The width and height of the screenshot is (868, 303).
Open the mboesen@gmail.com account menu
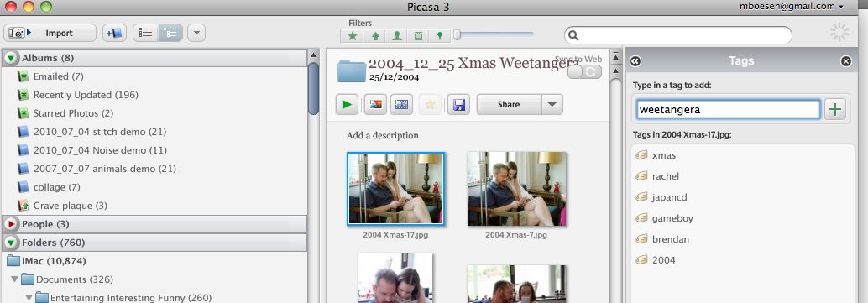791,6
